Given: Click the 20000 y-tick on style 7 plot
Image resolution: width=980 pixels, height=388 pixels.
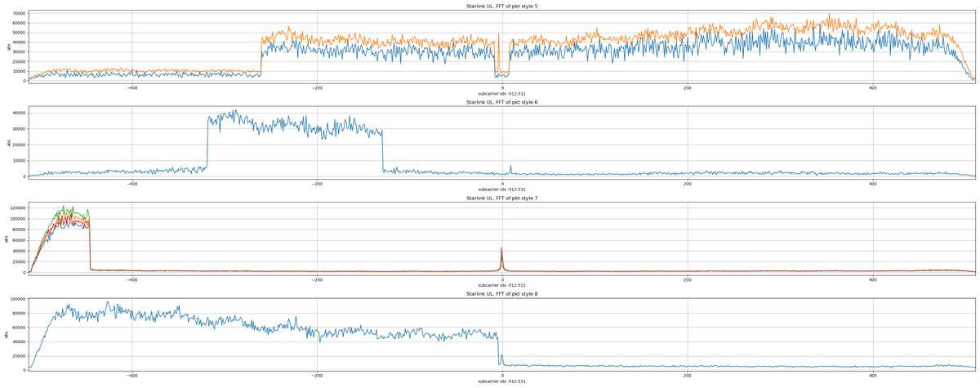Looking at the screenshot, I should pos(18,261).
